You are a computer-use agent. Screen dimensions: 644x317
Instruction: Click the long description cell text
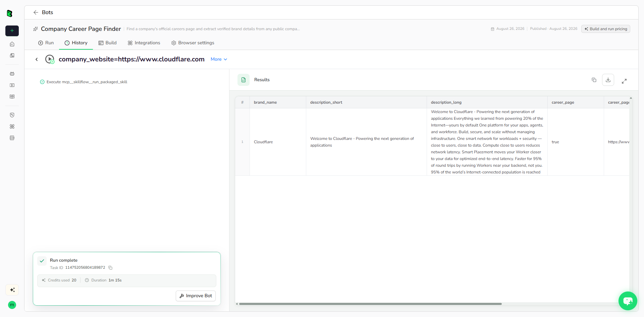click(487, 142)
